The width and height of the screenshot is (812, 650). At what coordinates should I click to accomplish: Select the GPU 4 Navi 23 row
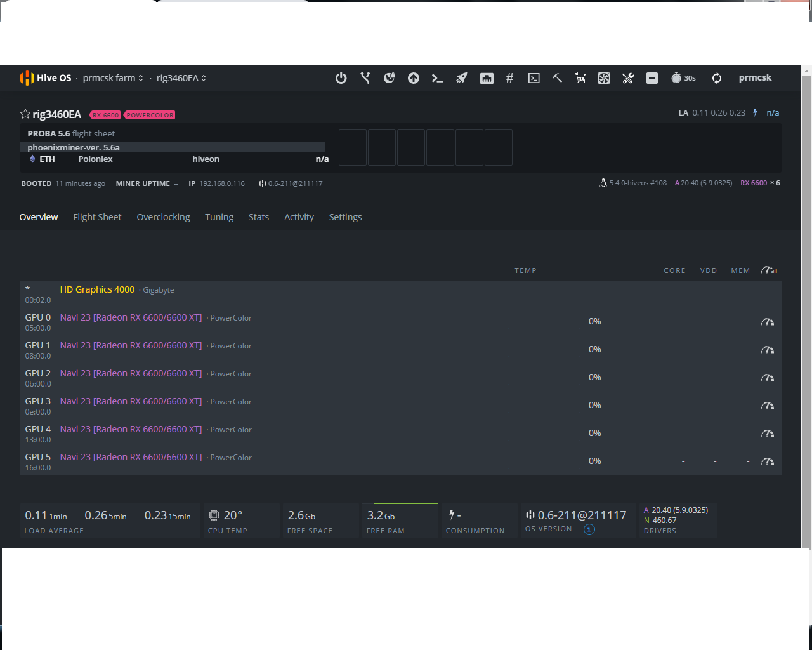pos(400,434)
